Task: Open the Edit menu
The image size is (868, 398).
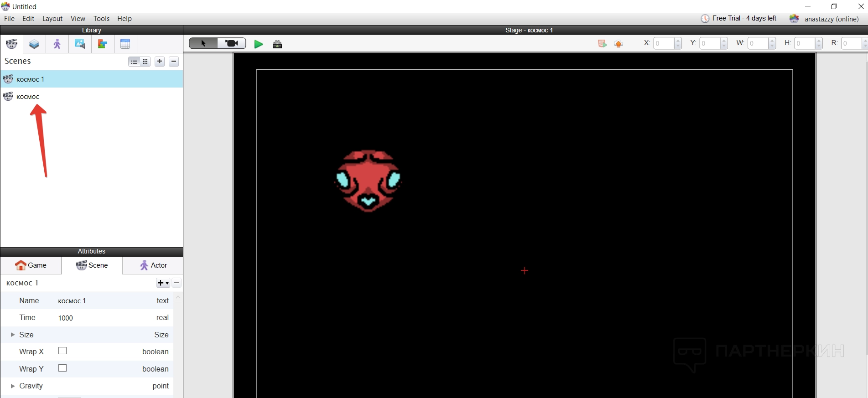Action: click(x=28, y=19)
